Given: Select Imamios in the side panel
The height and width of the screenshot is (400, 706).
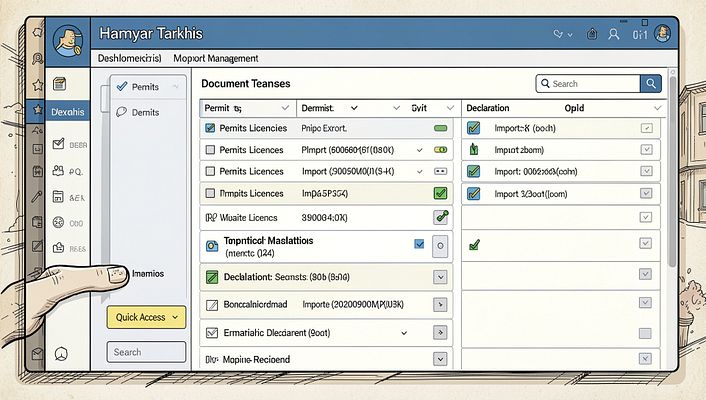Looking at the screenshot, I should point(148,274).
